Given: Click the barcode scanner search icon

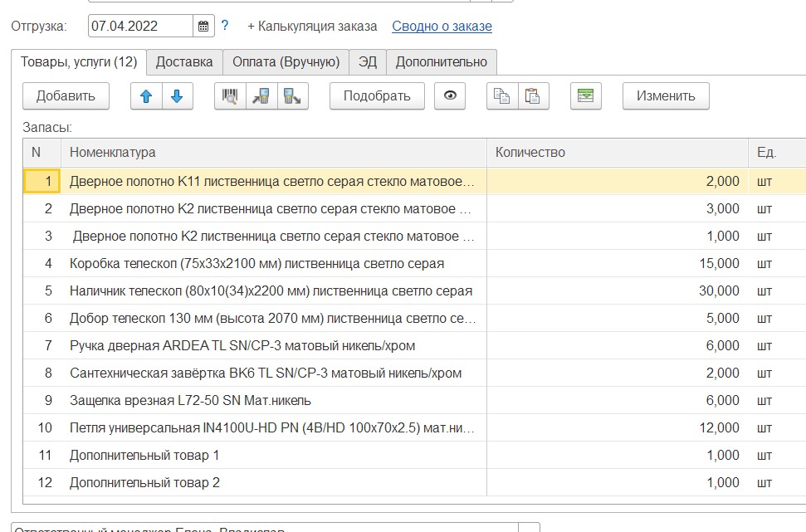Looking at the screenshot, I should point(230,95).
